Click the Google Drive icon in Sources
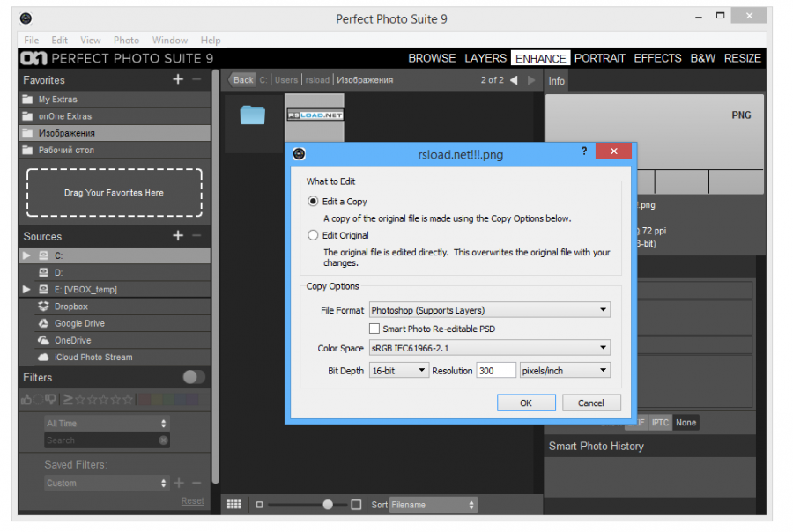Viewport: 793px width, 532px height. pyautogui.click(x=43, y=323)
